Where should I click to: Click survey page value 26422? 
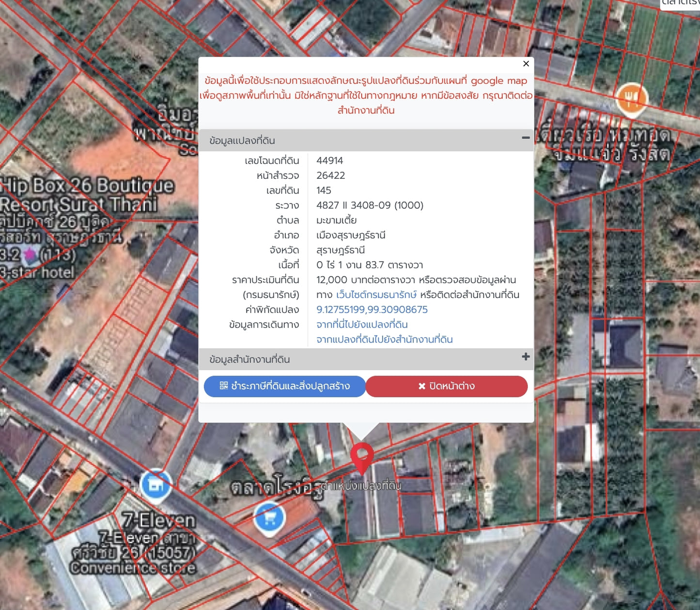[x=331, y=175]
